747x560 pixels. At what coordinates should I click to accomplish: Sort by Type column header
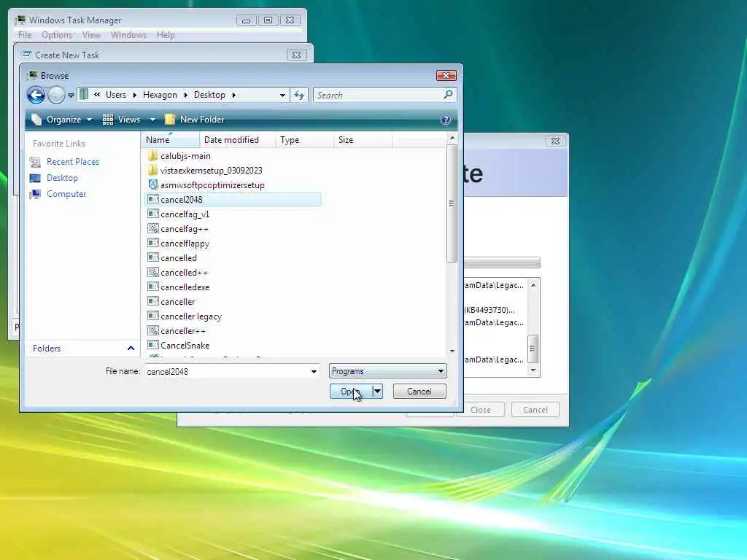point(304,140)
